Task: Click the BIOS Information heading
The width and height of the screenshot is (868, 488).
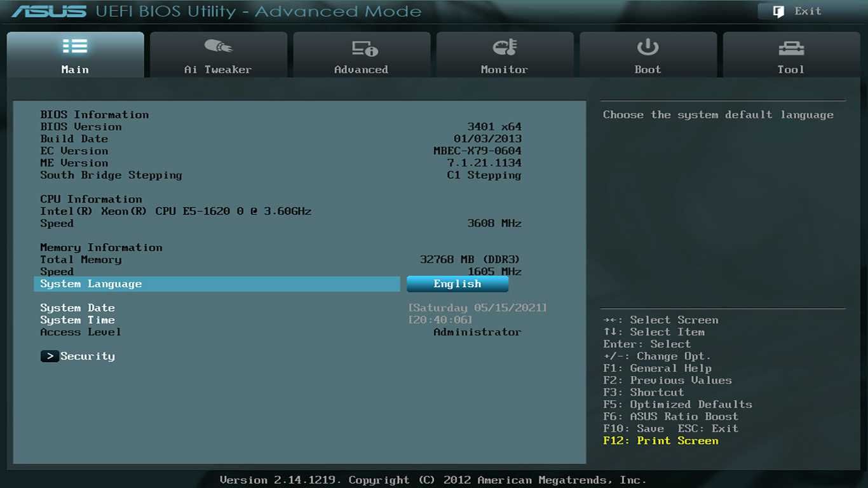Action: (95, 115)
